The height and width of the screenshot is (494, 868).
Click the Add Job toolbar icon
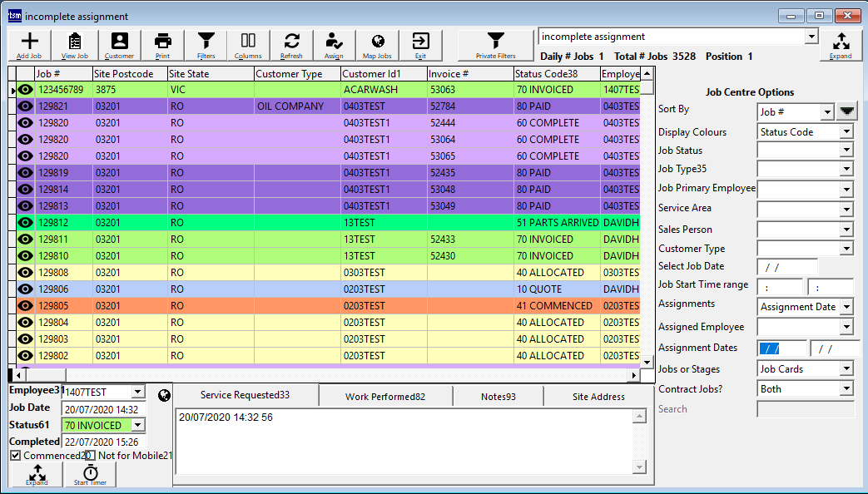[29, 45]
